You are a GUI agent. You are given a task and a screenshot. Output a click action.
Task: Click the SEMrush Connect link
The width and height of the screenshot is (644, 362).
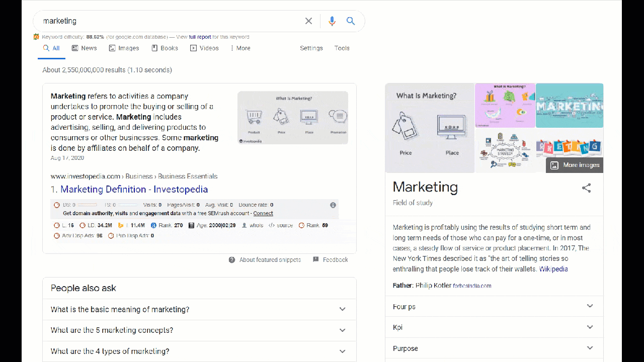click(263, 213)
